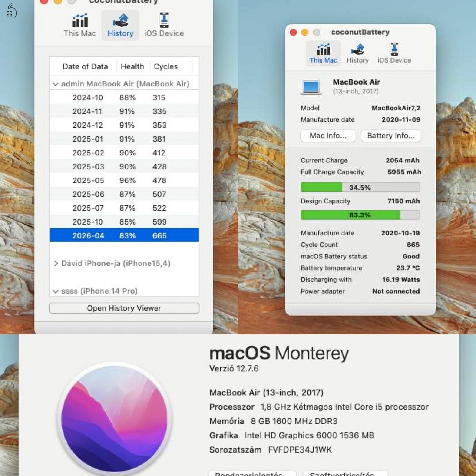Click iOS Device icon in right coconutBattery window
Image resolution: width=476 pixels, height=476 pixels.
(x=394, y=49)
